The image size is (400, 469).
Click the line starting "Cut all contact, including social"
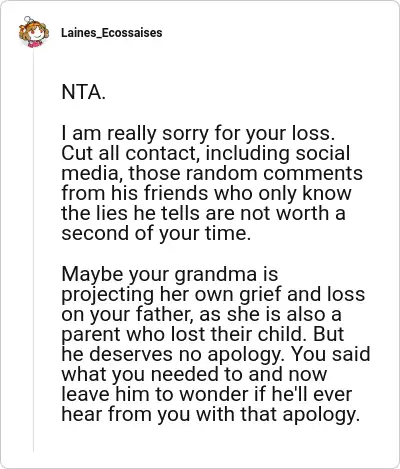tap(206, 153)
